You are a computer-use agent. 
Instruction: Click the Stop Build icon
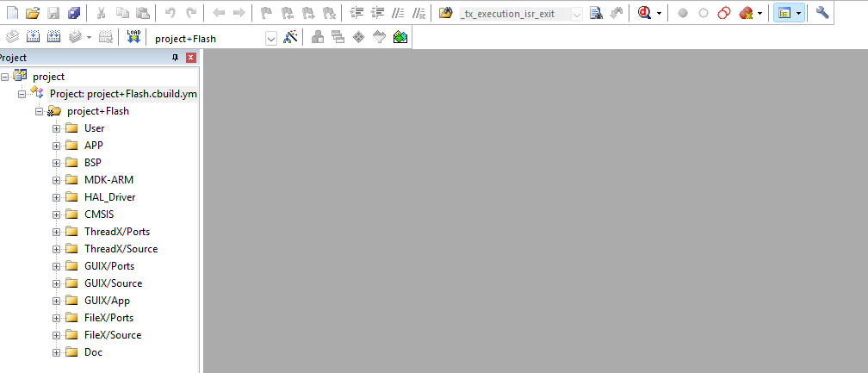(105, 38)
